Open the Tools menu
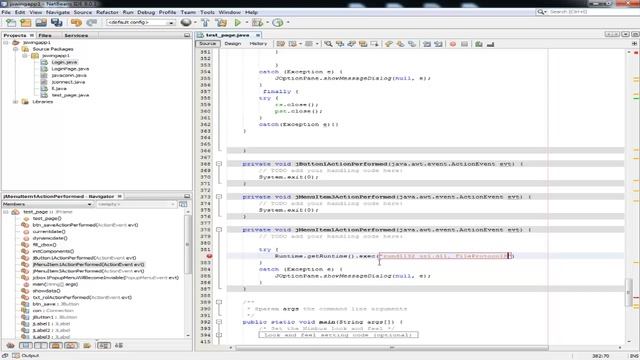The image size is (640, 360). [207, 12]
